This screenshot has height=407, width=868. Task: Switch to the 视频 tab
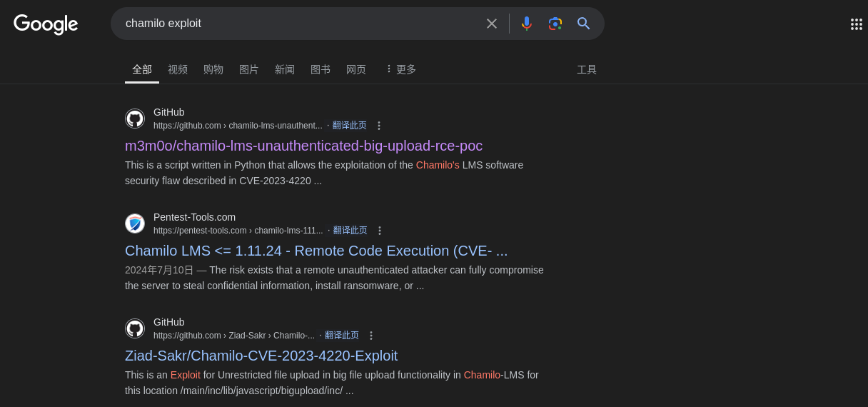(x=178, y=70)
